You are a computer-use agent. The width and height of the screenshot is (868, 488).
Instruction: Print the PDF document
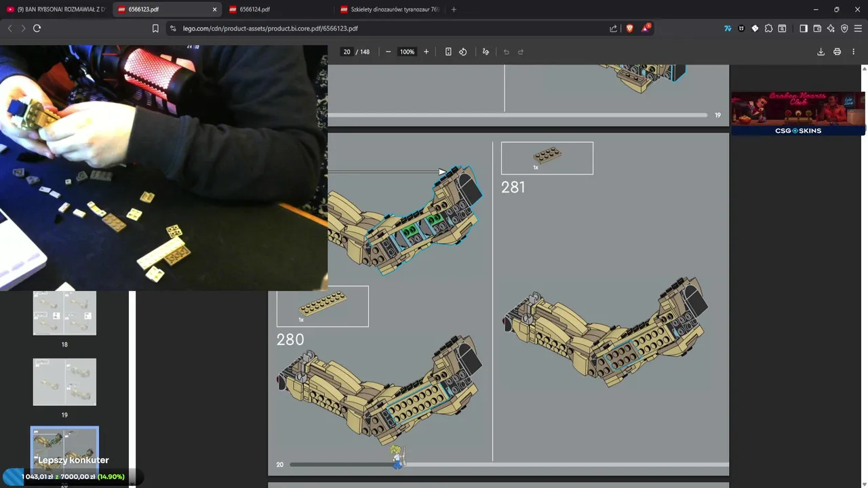pos(837,52)
